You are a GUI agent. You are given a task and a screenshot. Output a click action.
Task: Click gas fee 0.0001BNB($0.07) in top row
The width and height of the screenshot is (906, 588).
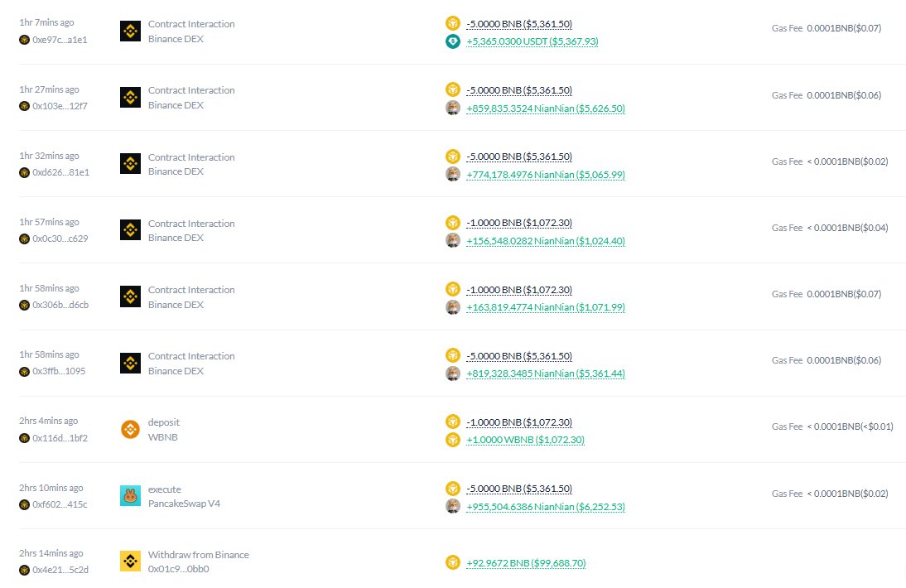[844, 28]
